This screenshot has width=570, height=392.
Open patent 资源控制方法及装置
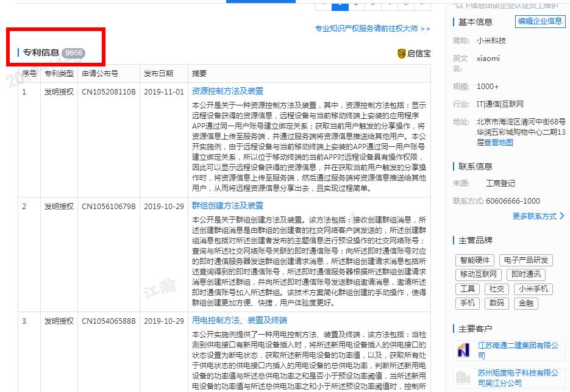pyautogui.click(x=227, y=91)
